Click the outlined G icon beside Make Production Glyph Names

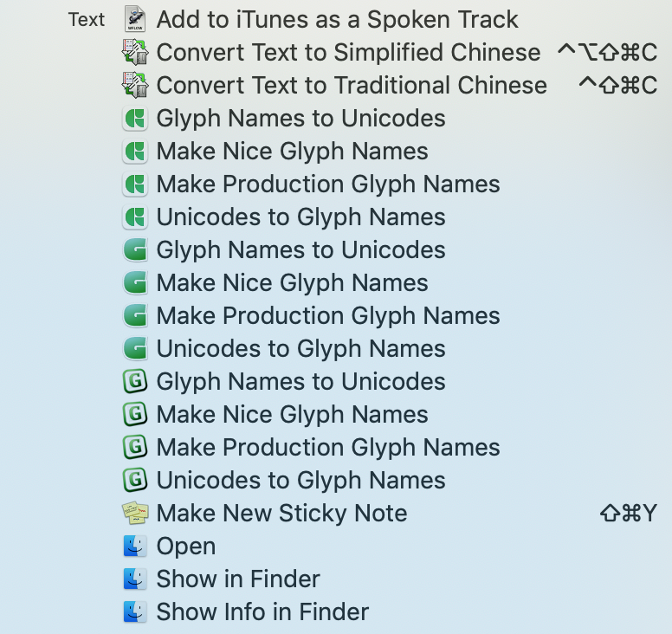135,447
